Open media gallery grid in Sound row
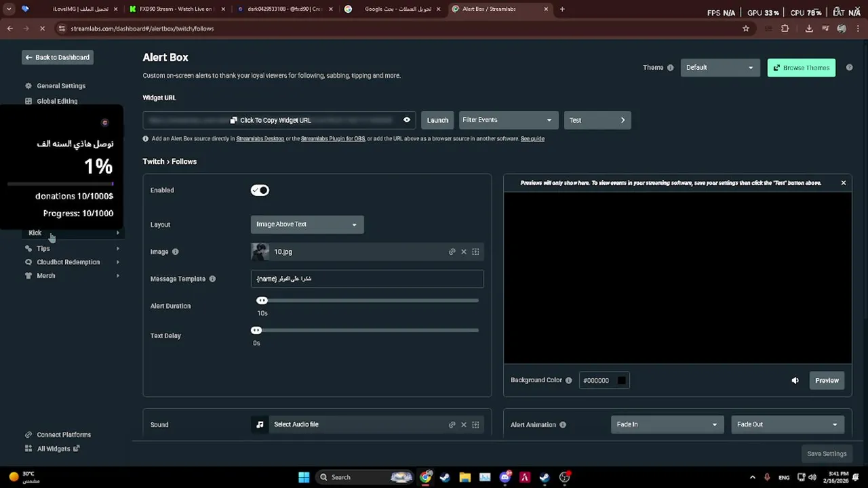 click(475, 424)
